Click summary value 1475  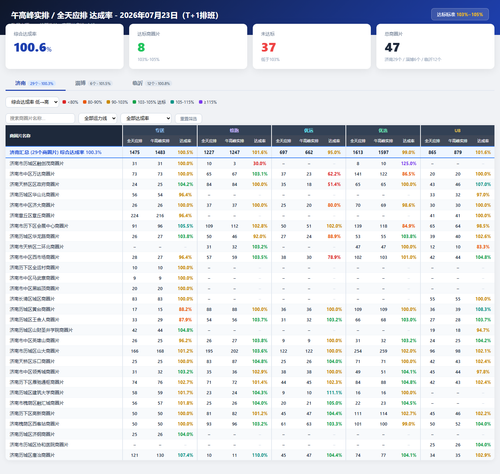click(135, 152)
